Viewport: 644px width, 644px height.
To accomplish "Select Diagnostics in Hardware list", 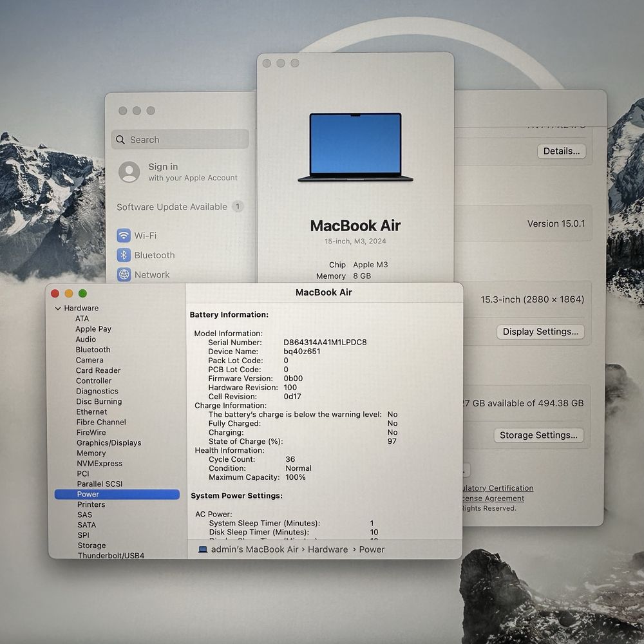I will (x=97, y=391).
